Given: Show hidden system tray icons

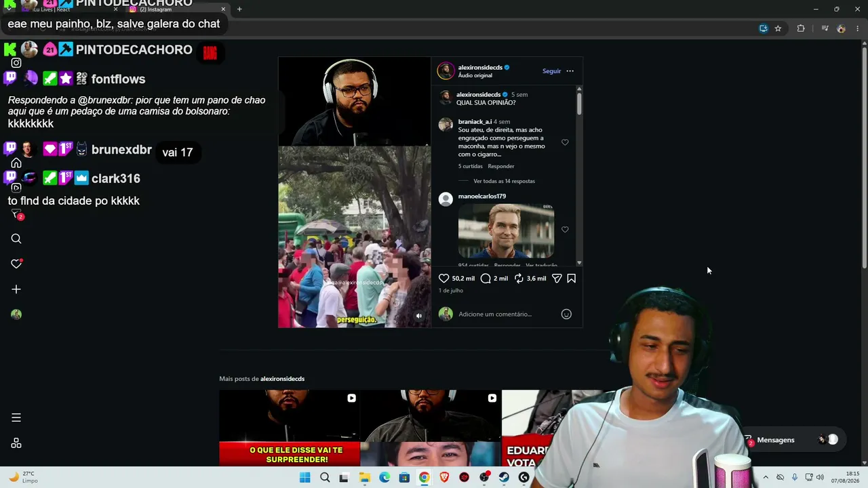Looking at the screenshot, I should pyautogui.click(x=766, y=478).
